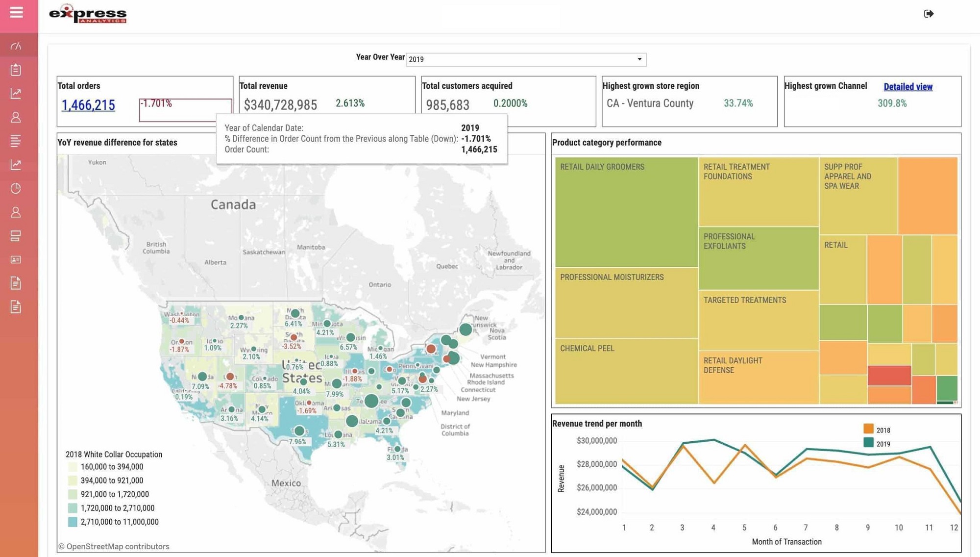This screenshot has width=980, height=557.
Task: Click the document icon below the ID card icon
Action: pos(16,283)
